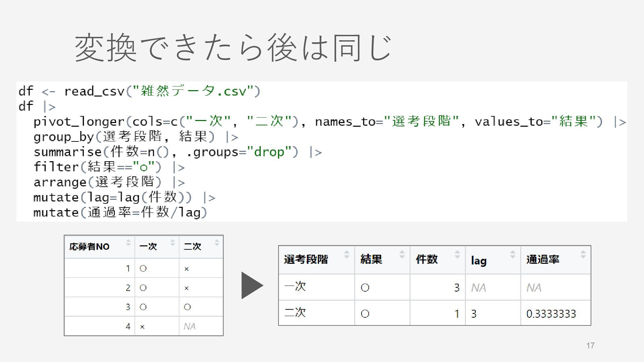Click the read_csv code line
The image size is (644, 362).
[140, 91]
